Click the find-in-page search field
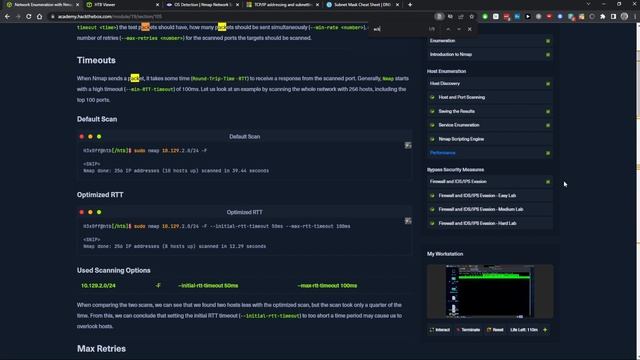The height and width of the screenshot is (360, 640). click(398, 29)
